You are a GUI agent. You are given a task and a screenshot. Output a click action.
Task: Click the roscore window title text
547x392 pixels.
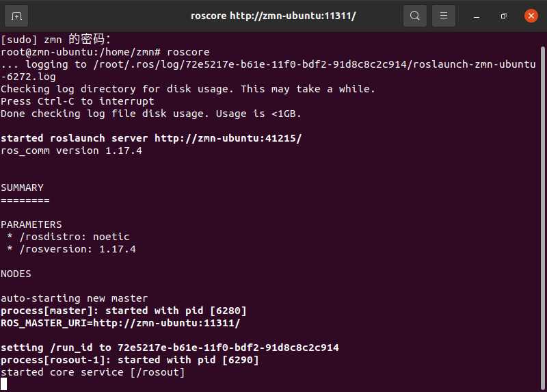coord(273,16)
